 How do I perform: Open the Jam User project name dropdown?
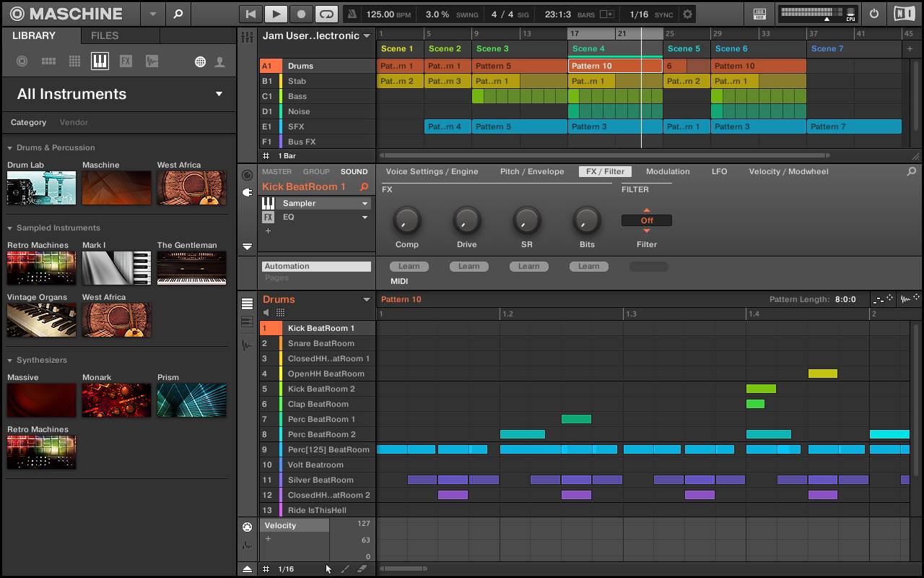(367, 36)
